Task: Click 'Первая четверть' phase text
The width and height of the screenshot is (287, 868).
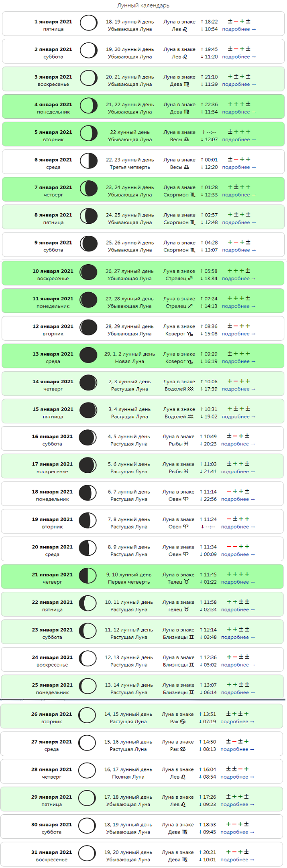Action: 129,582
